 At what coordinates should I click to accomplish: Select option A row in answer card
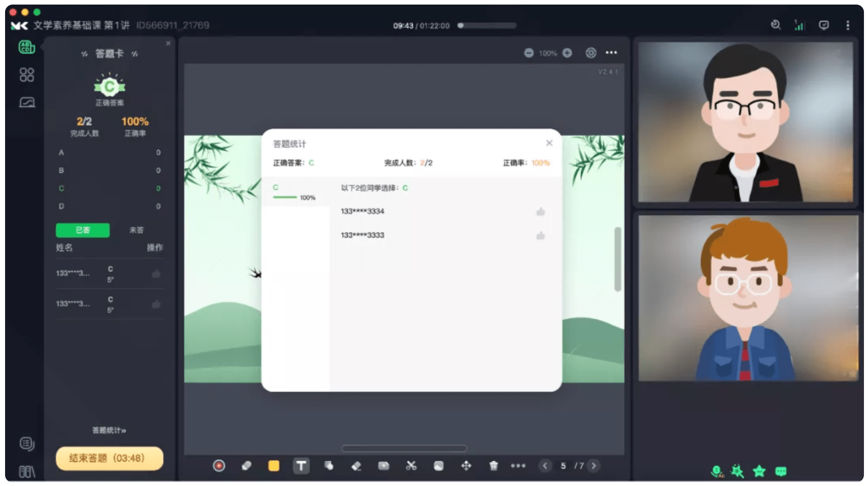coord(110,153)
